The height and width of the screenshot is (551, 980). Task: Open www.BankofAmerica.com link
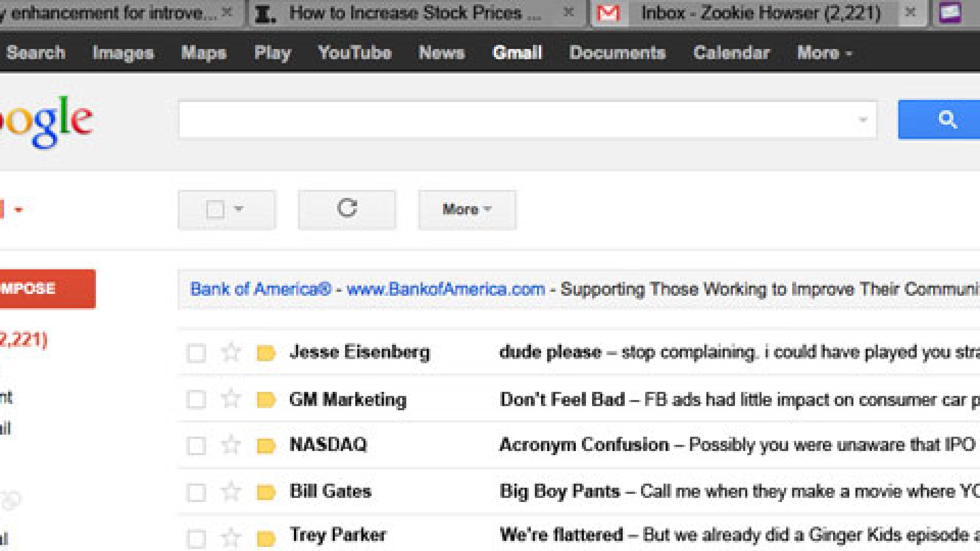click(446, 289)
